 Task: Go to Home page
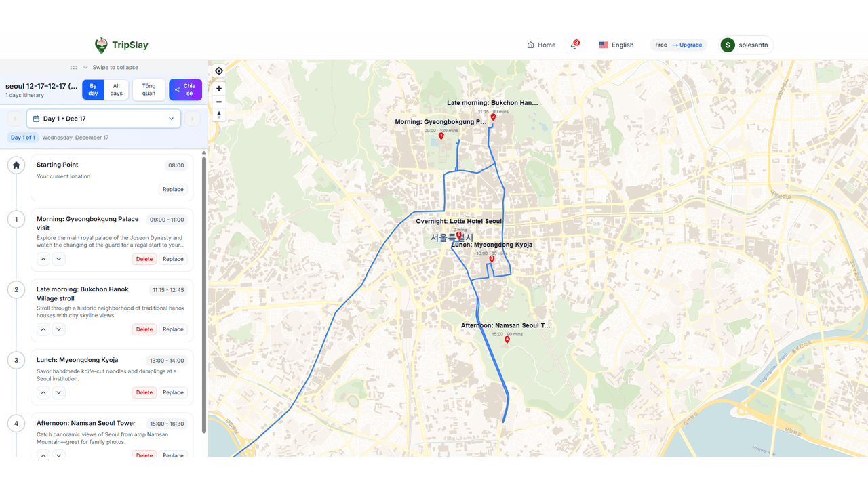tap(541, 45)
